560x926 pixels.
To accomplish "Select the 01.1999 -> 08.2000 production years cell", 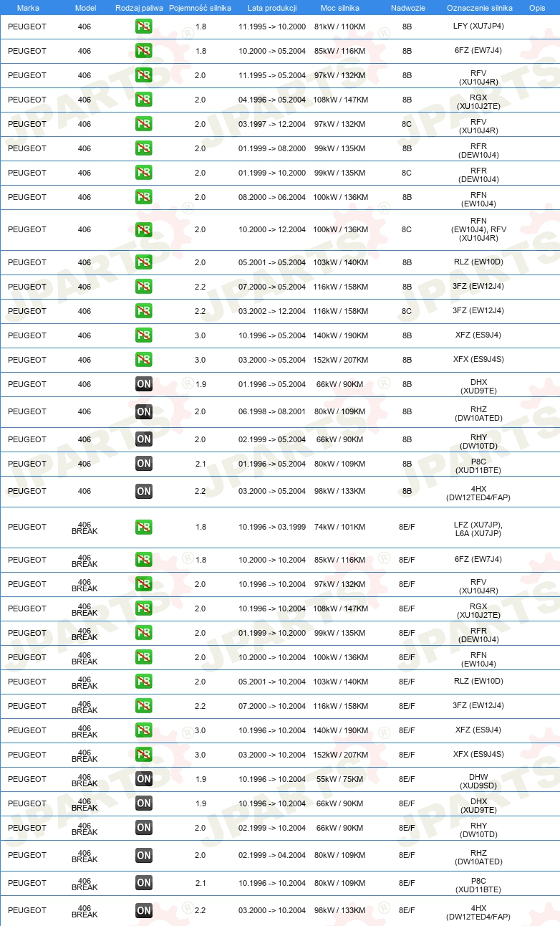I will [272, 148].
